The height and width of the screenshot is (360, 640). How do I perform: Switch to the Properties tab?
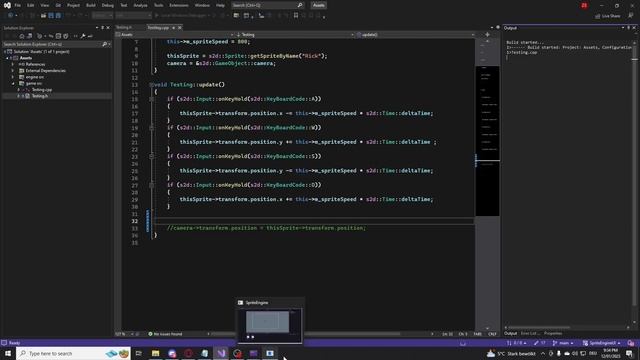tap(553, 333)
